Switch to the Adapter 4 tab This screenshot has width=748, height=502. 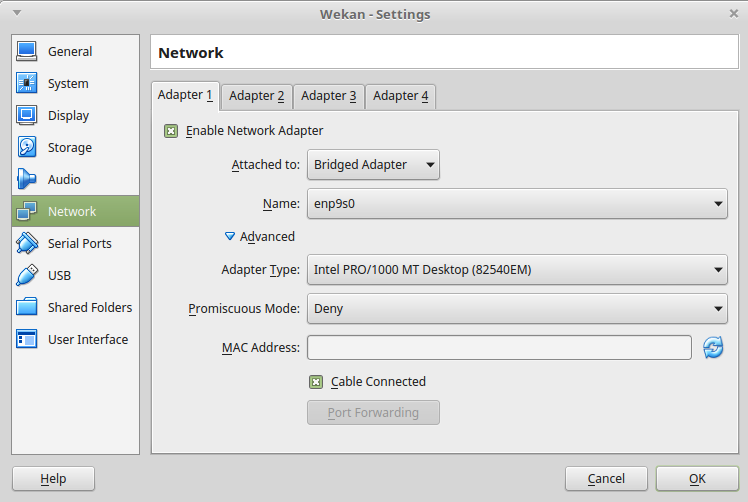400,96
